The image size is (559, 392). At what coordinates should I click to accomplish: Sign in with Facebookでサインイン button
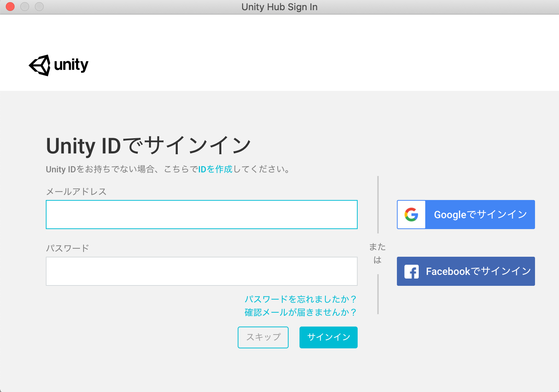pyautogui.click(x=466, y=271)
